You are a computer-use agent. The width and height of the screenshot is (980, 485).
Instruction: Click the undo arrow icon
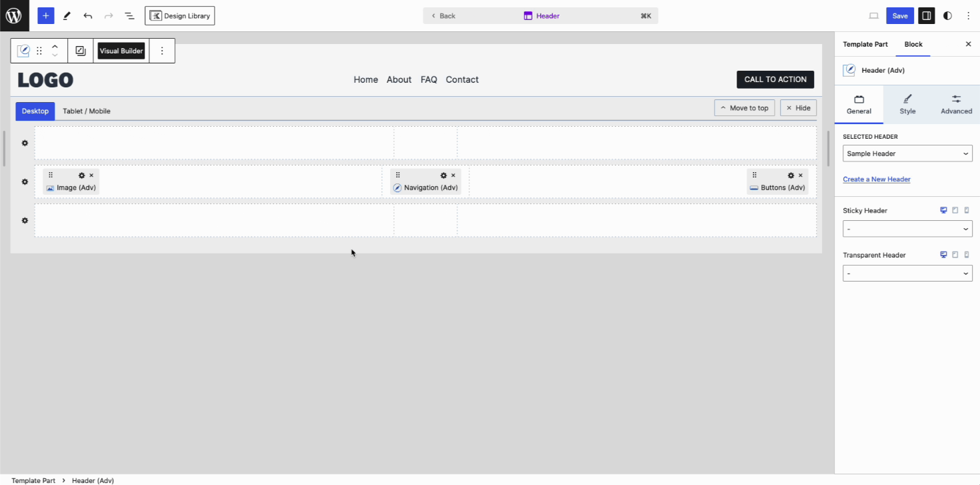tap(87, 15)
